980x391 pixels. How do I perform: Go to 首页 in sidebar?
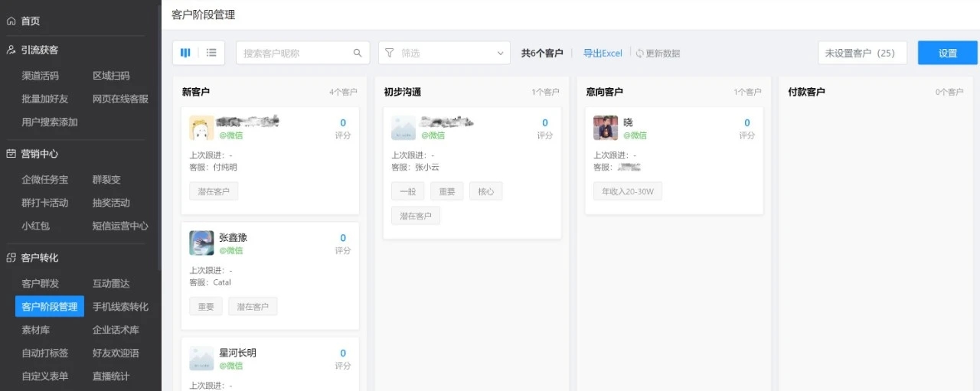pos(31,21)
